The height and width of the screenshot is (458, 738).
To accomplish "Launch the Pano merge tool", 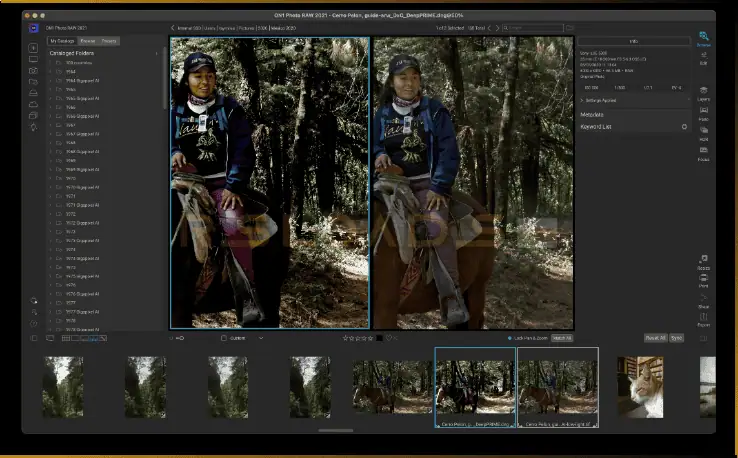I will coord(704,112).
